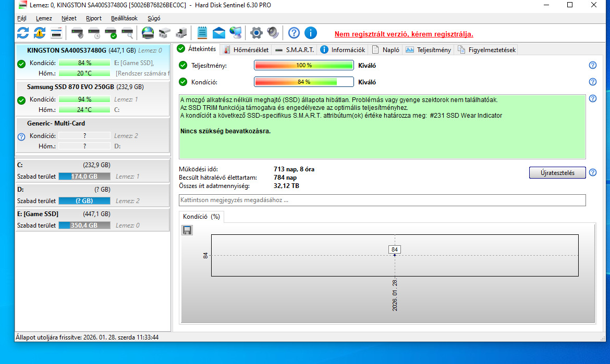Open the Riport menu

click(x=94, y=18)
